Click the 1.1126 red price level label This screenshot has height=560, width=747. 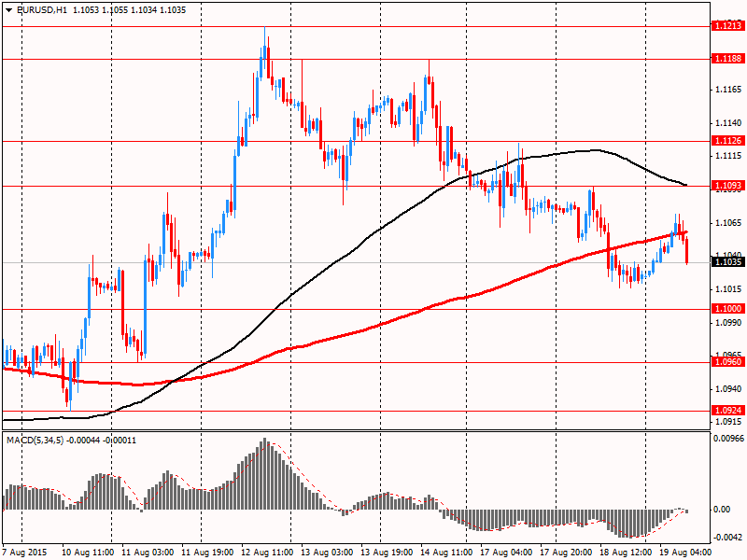click(x=727, y=141)
